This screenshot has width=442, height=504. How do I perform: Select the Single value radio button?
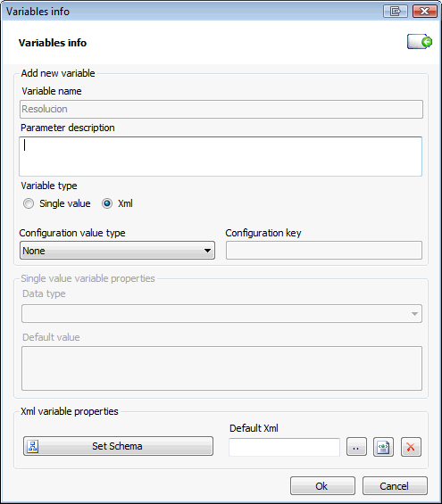click(x=29, y=203)
